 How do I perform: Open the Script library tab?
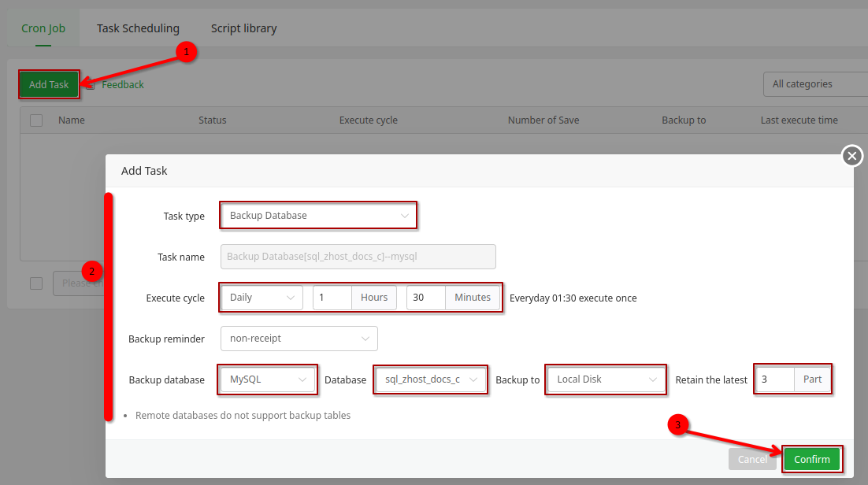click(243, 28)
